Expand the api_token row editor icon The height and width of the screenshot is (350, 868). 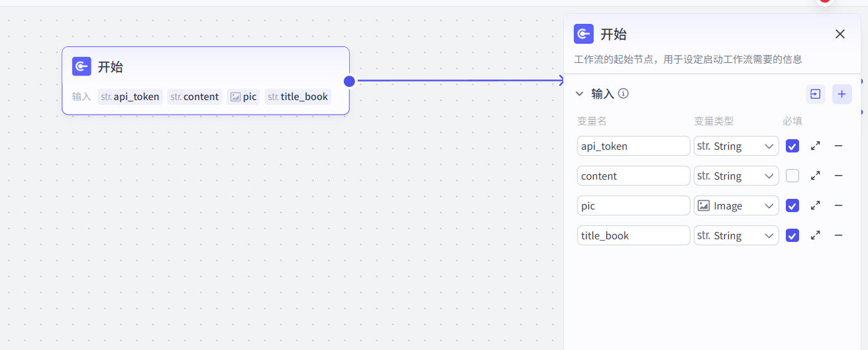click(x=816, y=146)
